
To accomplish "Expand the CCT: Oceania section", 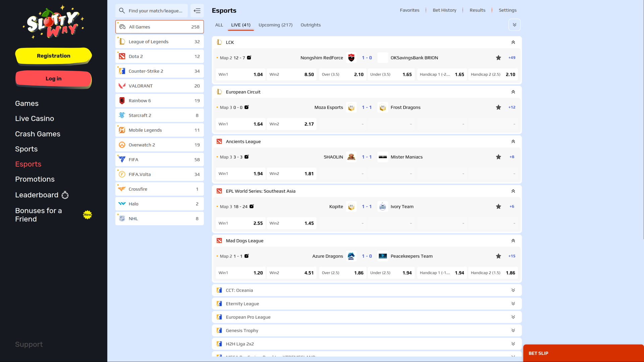I will click(x=513, y=290).
